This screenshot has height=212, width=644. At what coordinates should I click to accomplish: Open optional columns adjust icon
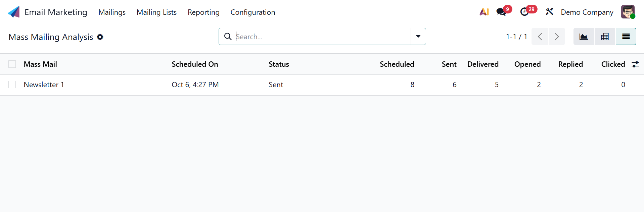click(x=635, y=64)
